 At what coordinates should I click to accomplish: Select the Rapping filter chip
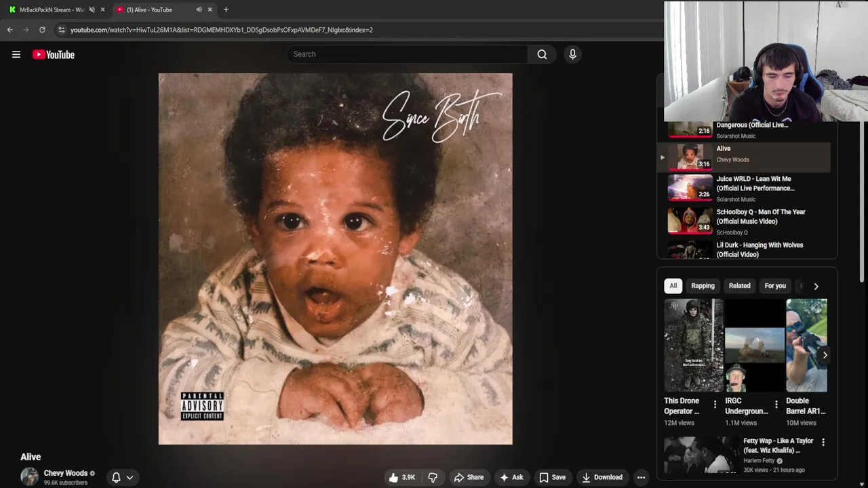tap(703, 286)
